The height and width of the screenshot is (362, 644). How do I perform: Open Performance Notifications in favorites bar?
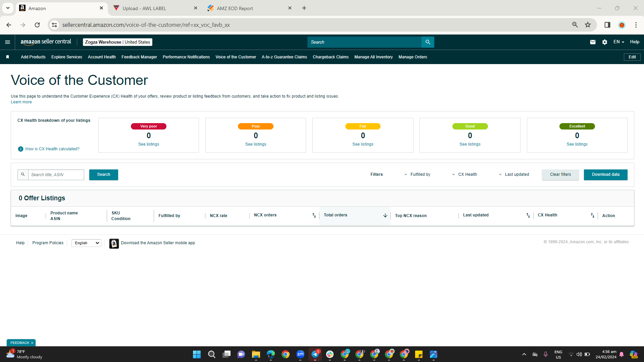[x=186, y=57]
